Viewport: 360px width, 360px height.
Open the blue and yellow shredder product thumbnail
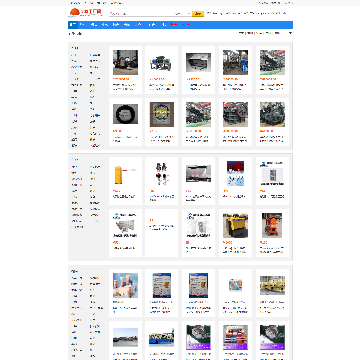(162, 62)
